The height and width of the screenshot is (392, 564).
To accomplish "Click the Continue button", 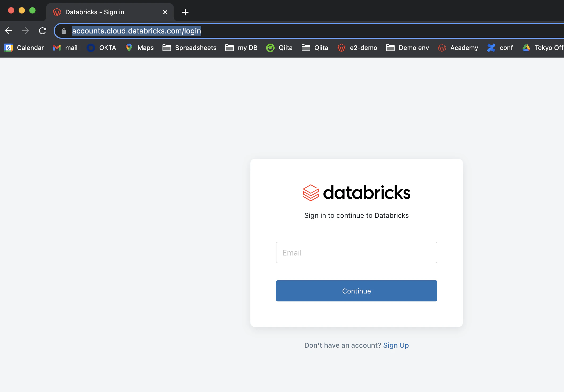I will [357, 291].
